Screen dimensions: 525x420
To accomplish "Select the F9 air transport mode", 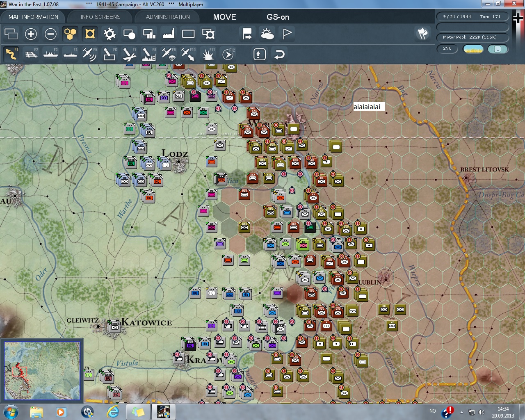I will (169, 54).
